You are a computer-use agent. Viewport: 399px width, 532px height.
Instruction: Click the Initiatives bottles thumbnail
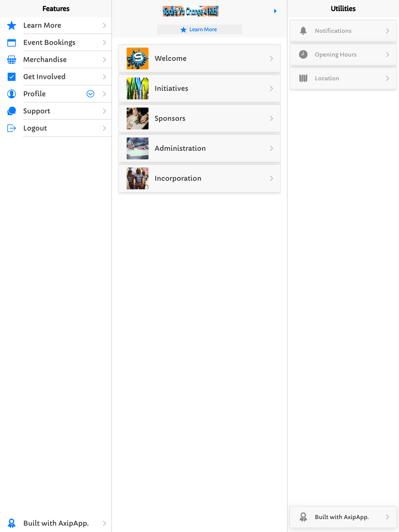pyautogui.click(x=138, y=89)
